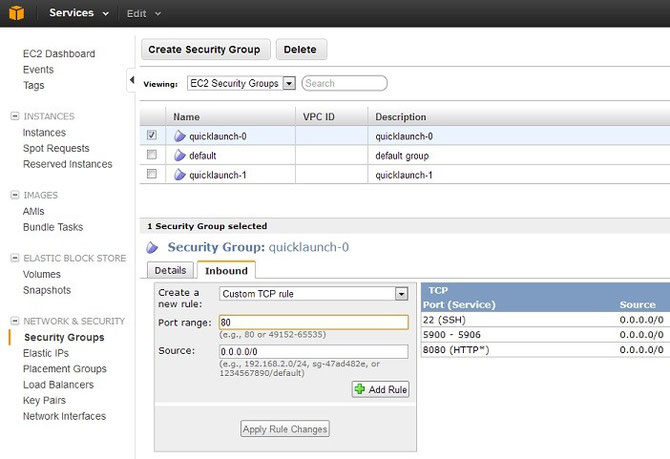The height and width of the screenshot is (459, 670).
Task: Sort by the VPC ID column header
Action: [x=332, y=117]
